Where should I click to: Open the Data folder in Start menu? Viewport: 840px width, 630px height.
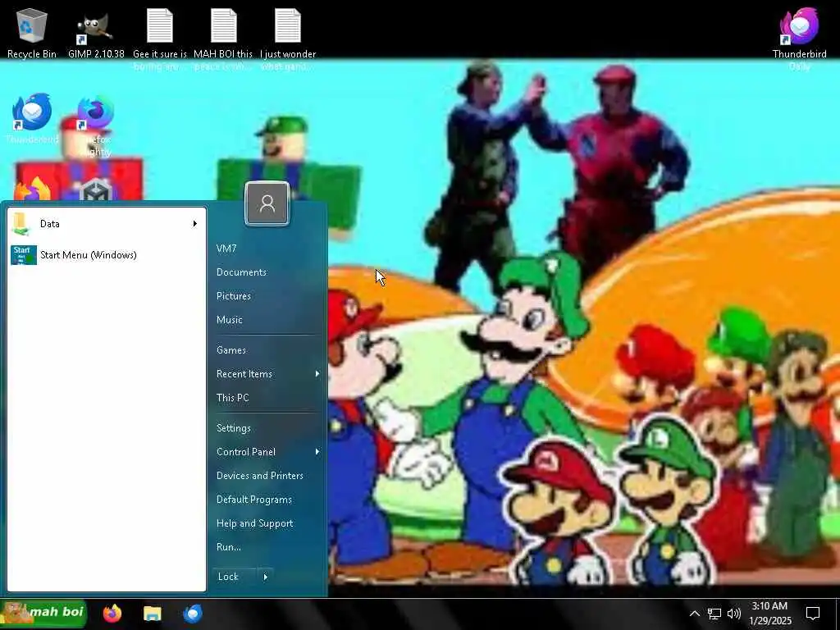pyautogui.click(x=107, y=223)
